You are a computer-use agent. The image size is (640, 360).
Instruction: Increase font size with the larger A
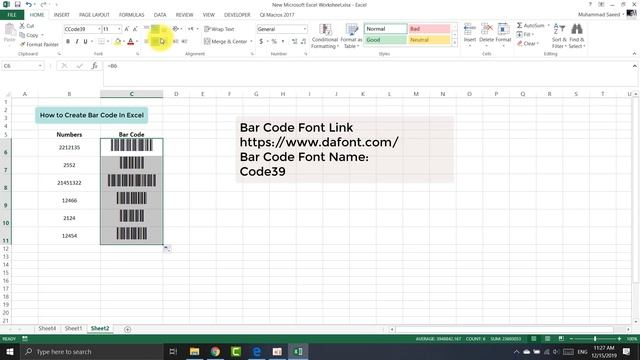[127, 29]
